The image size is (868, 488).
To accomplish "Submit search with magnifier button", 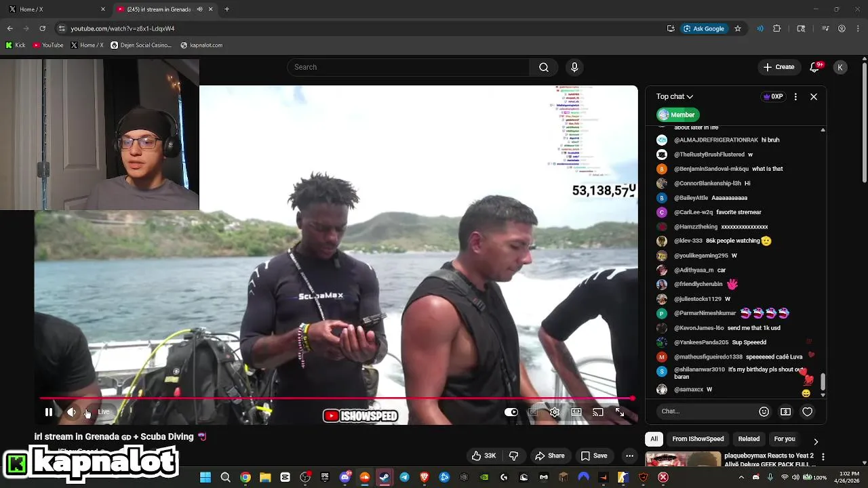I will (x=544, y=67).
